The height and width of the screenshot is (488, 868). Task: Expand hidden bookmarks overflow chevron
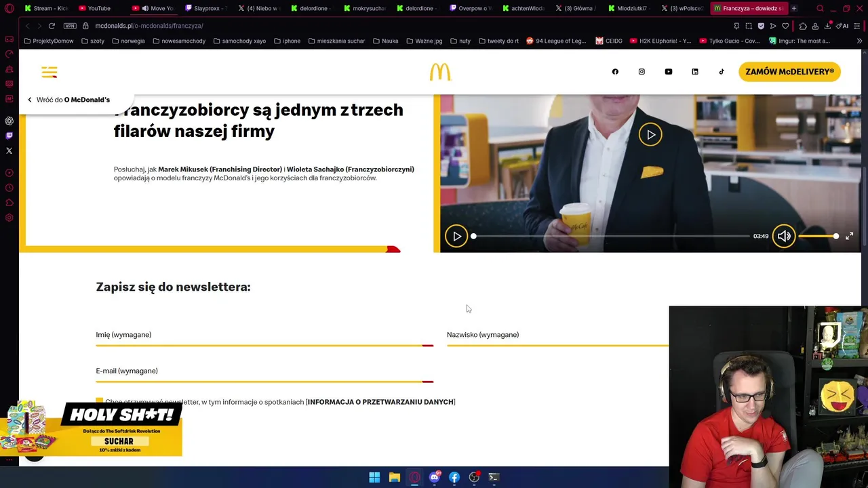point(859,41)
